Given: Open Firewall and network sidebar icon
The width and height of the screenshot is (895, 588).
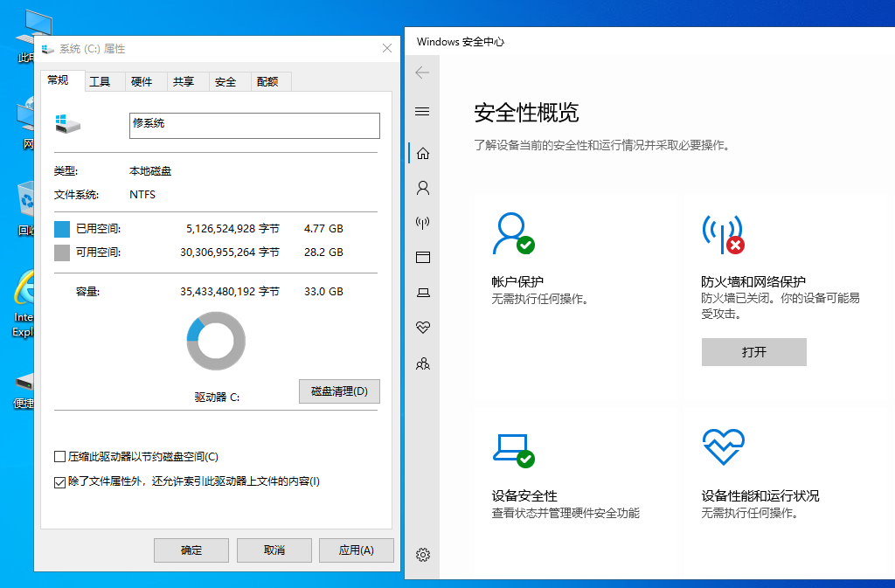Looking at the screenshot, I should [423, 223].
